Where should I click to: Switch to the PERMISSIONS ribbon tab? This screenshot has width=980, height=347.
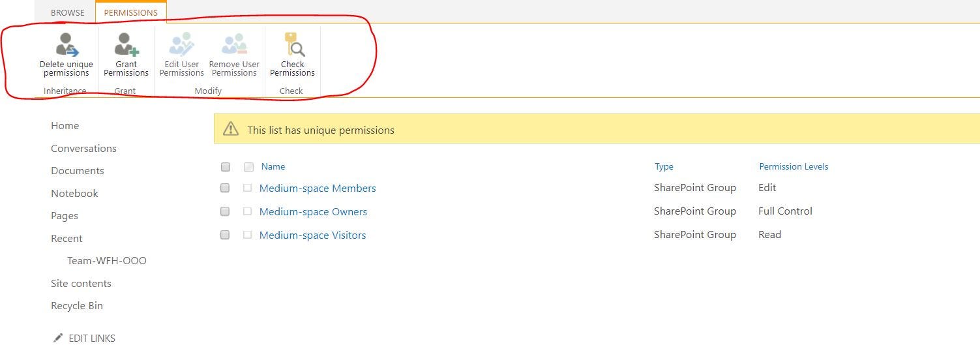click(x=131, y=12)
